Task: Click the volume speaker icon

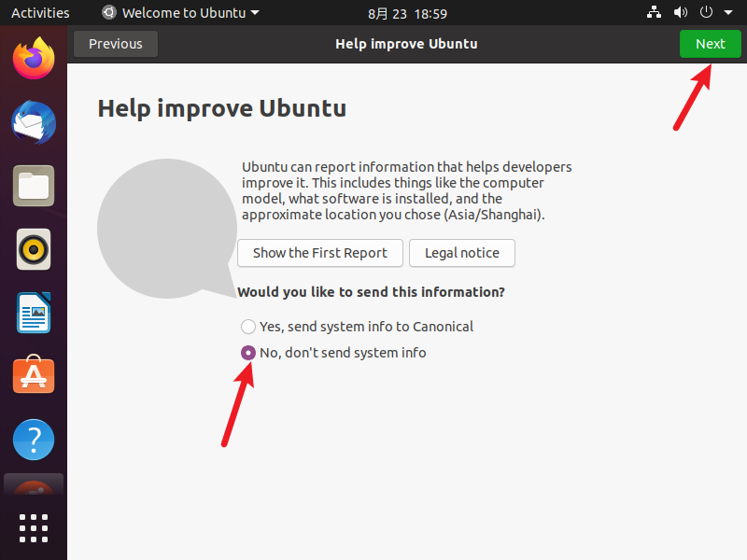Action: (x=681, y=12)
